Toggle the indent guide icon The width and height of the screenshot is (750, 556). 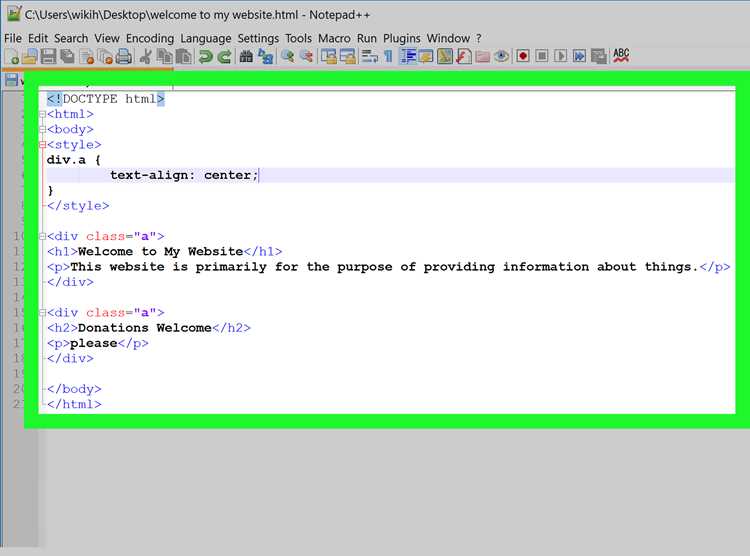pyautogui.click(x=408, y=56)
